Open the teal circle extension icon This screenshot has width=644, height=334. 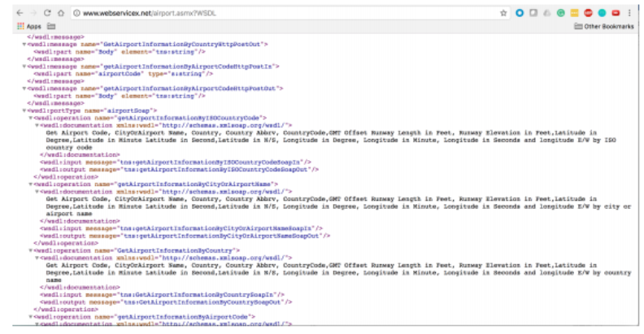click(x=602, y=13)
